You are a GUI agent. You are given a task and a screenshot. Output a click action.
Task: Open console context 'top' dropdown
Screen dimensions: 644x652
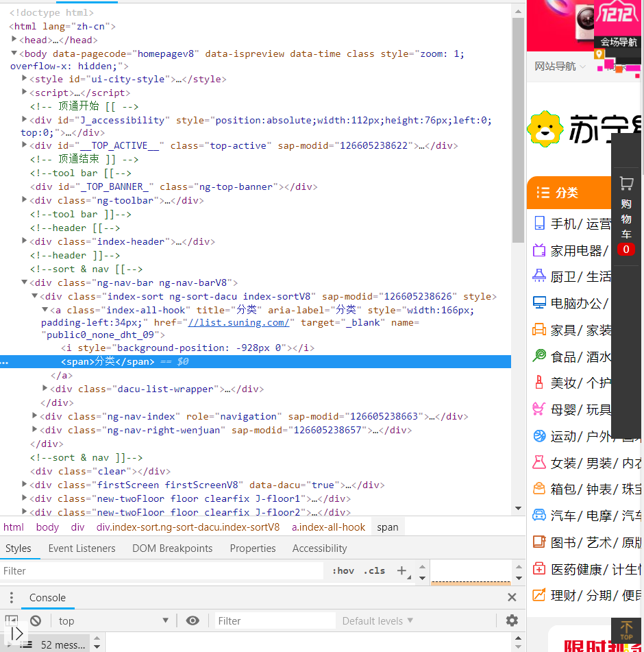pyautogui.click(x=114, y=621)
